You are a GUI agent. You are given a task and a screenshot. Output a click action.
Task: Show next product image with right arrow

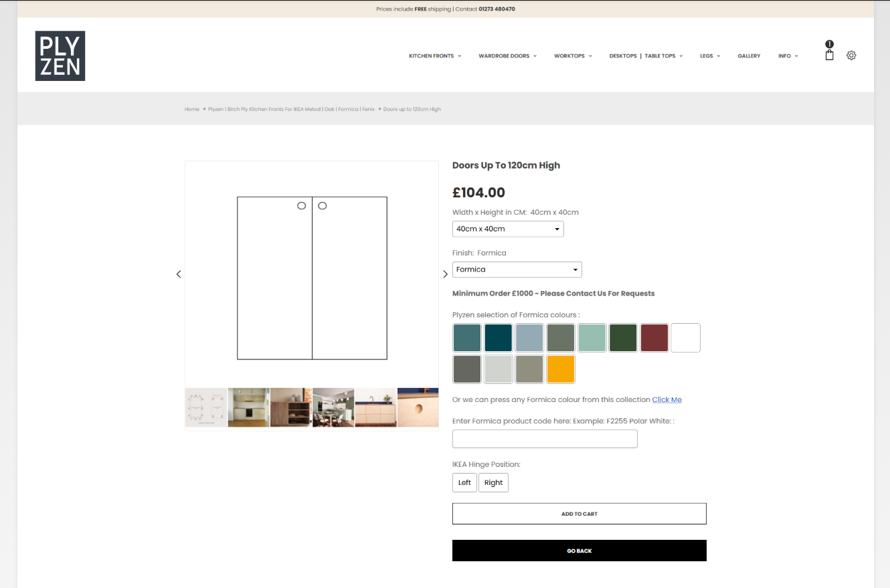(446, 274)
